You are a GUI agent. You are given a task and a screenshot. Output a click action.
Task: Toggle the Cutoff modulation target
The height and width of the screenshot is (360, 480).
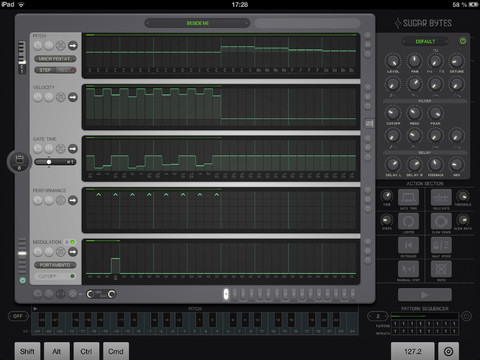55,276
